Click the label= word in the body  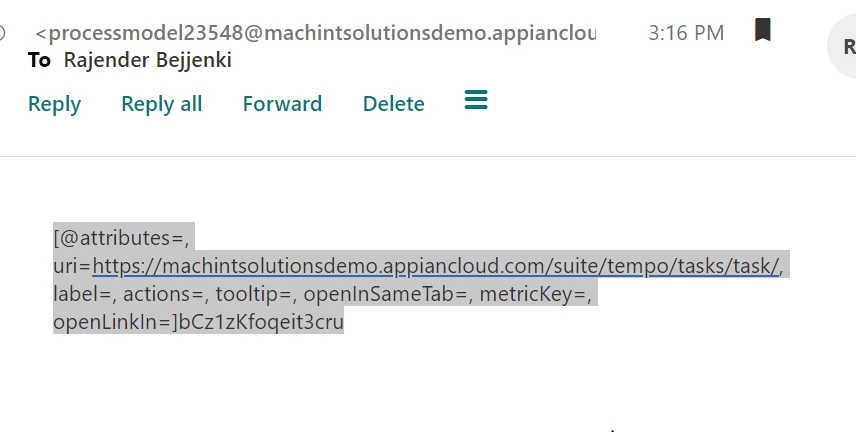(85, 294)
